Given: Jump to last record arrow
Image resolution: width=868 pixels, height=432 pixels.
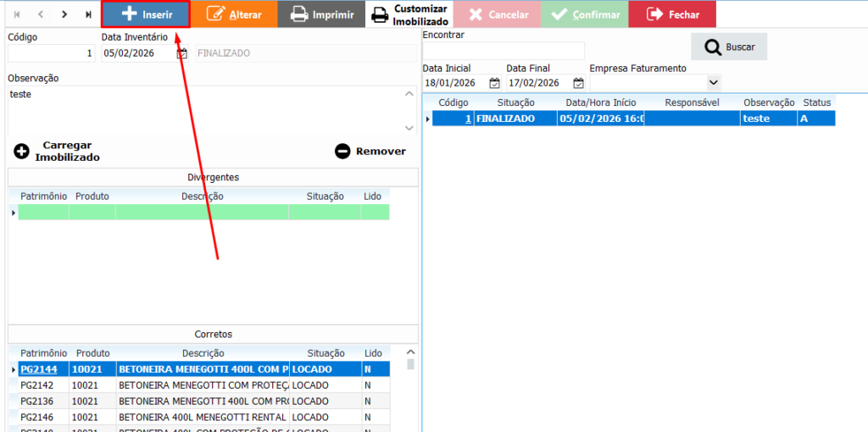Looking at the screenshot, I should (x=88, y=14).
